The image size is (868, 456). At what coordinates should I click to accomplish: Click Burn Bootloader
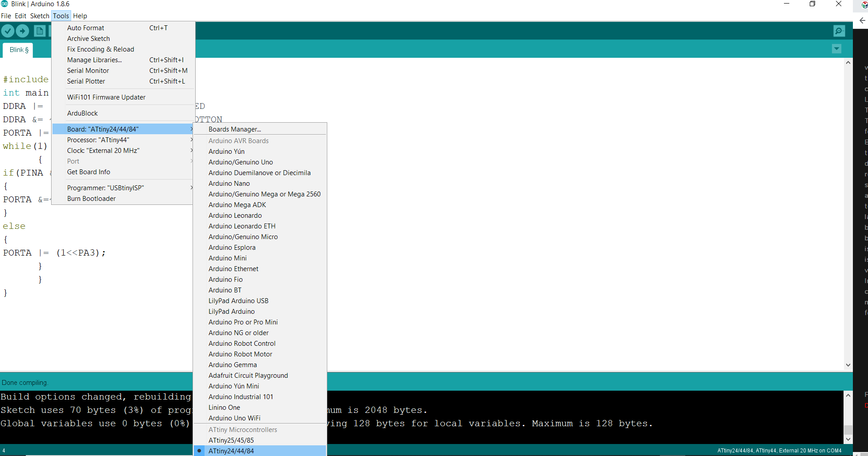[123, 198]
